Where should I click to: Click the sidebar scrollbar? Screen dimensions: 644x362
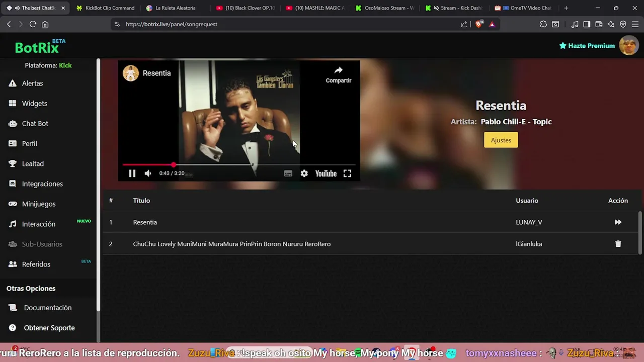coord(99,186)
